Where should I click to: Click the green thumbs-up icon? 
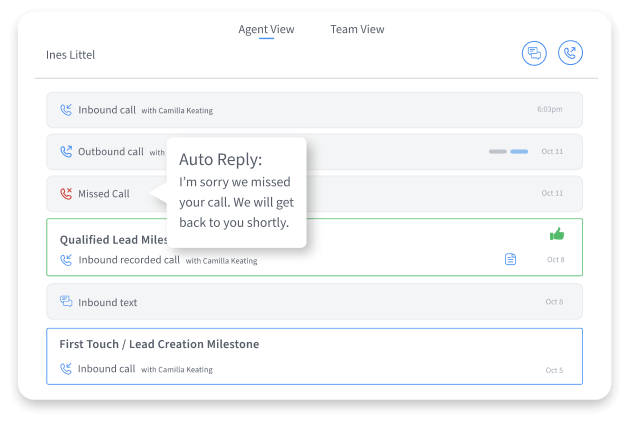(x=557, y=234)
